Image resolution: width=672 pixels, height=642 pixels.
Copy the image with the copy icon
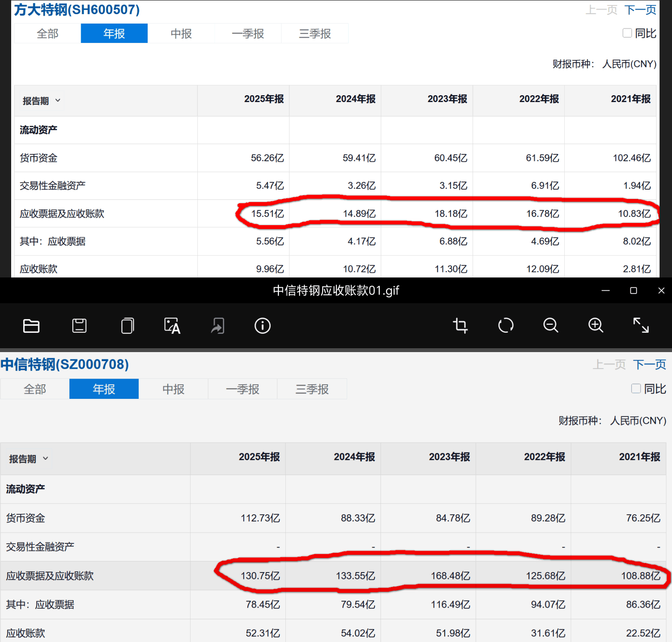click(127, 326)
